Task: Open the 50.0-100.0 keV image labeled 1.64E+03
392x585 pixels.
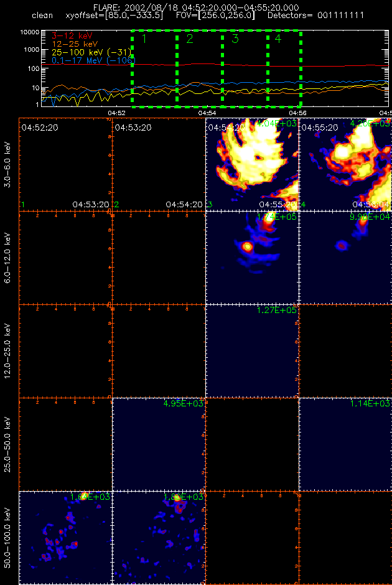Action: click(65, 538)
